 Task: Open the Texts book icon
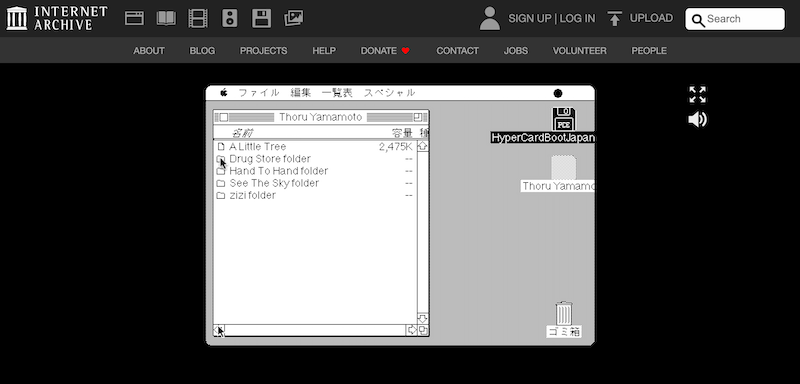coord(166,18)
